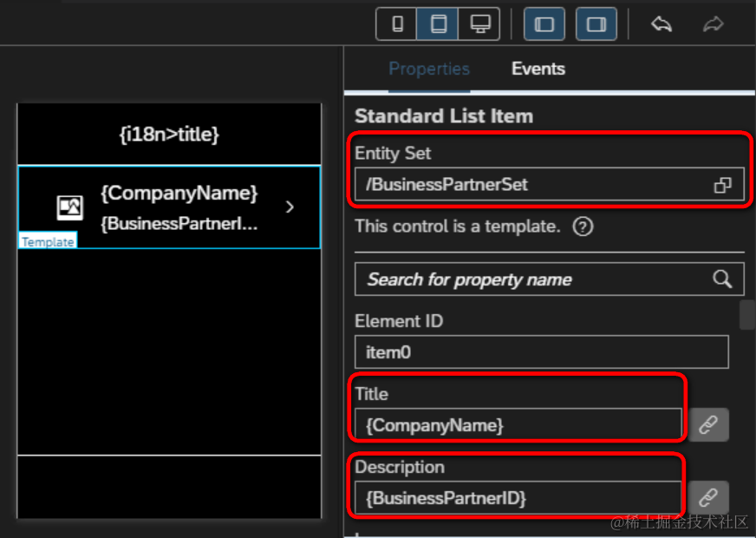The height and width of the screenshot is (538, 756).
Task: Open the Events tab
Action: click(538, 69)
